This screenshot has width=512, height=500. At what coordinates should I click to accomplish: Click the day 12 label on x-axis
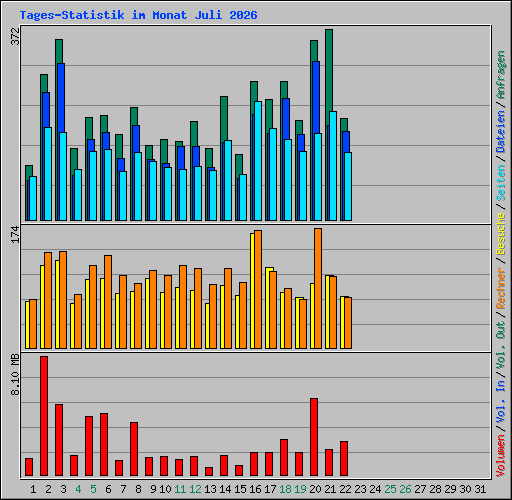click(195, 489)
